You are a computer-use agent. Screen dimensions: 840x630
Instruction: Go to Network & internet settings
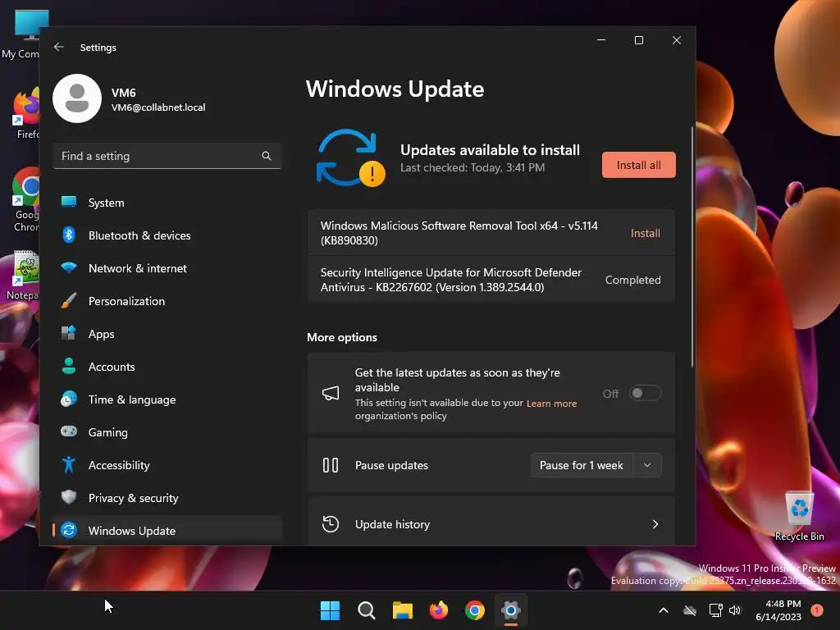167,268
